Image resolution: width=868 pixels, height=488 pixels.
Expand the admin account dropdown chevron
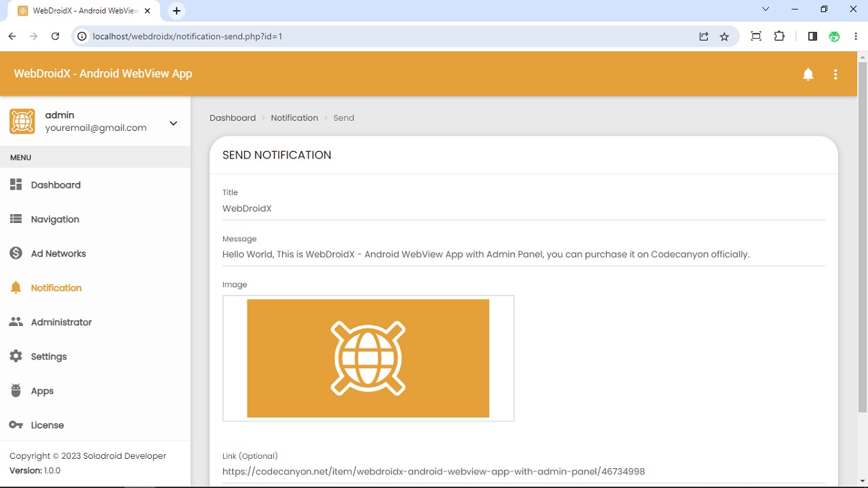pyautogui.click(x=174, y=123)
